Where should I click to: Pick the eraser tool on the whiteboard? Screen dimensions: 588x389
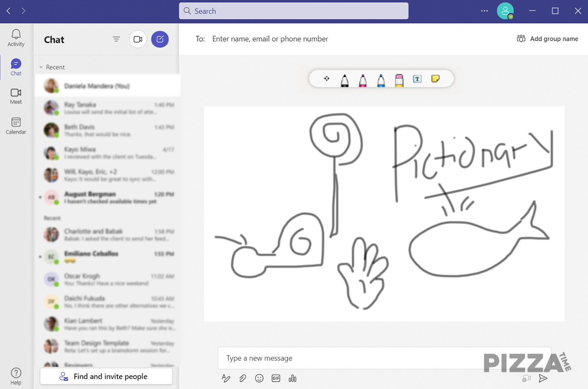pos(399,78)
